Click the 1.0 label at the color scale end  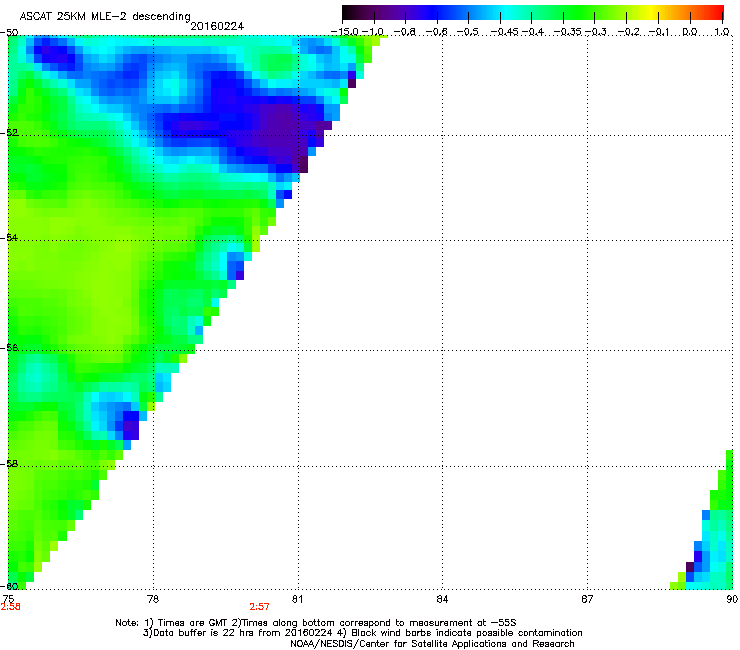coord(722,32)
